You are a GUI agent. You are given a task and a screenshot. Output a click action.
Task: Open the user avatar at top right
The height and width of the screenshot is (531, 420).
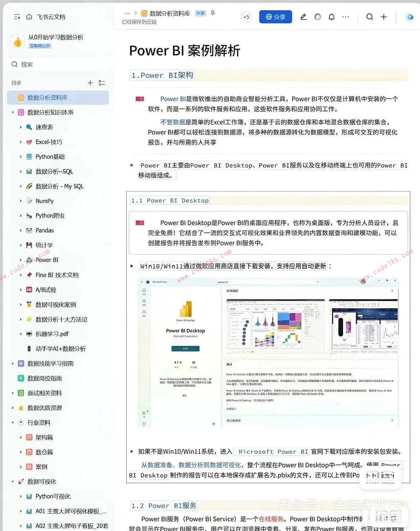point(410,17)
